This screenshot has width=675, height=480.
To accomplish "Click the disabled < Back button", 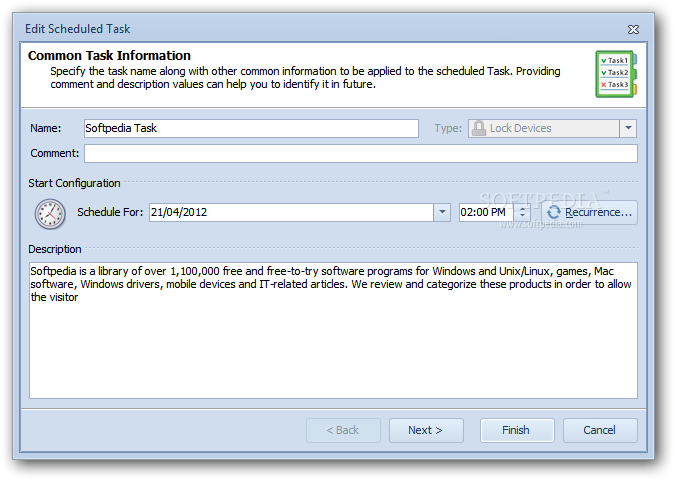I will point(343,430).
